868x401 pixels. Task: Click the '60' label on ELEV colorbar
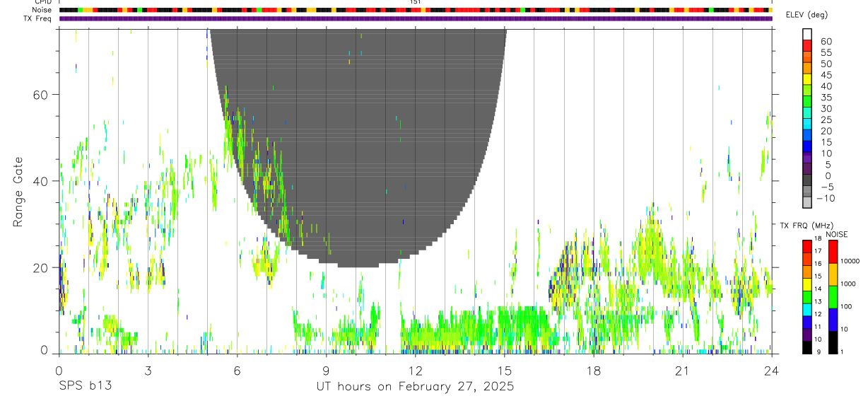click(826, 42)
